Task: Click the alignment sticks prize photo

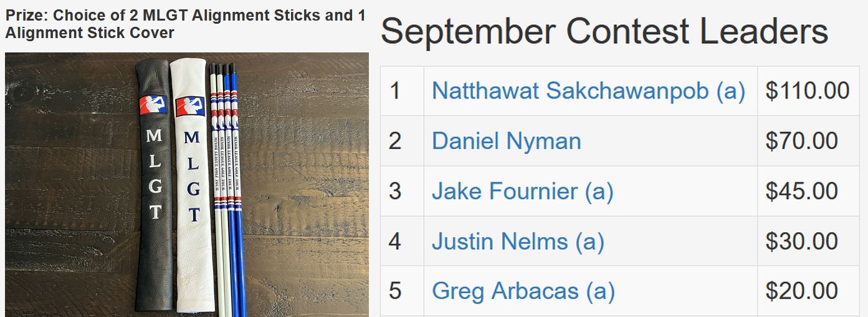Action: (x=187, y=185)
